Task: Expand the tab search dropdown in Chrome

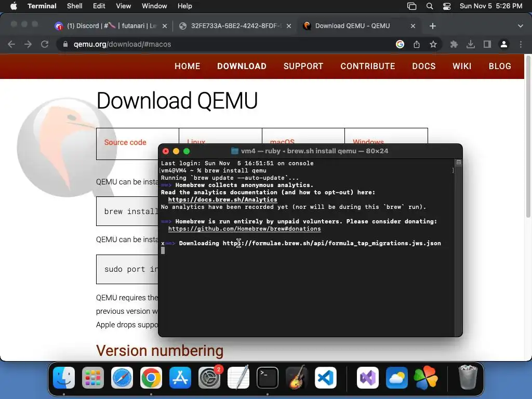Action: pos(521,26)
